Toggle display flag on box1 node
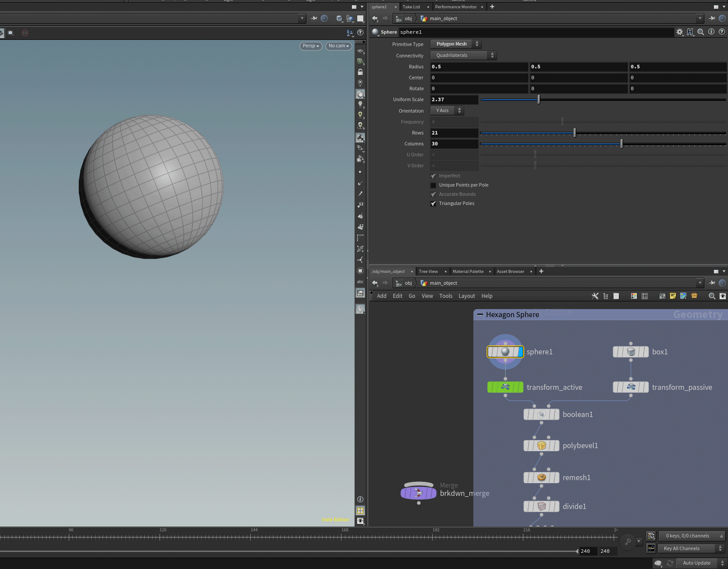Screen dimensions: 728x569 point(646,352)
